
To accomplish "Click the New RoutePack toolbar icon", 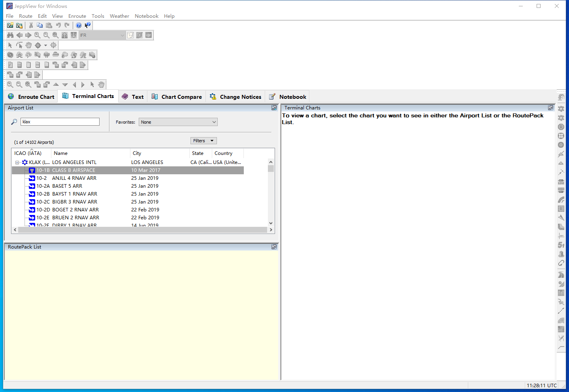I will point(10,25).
